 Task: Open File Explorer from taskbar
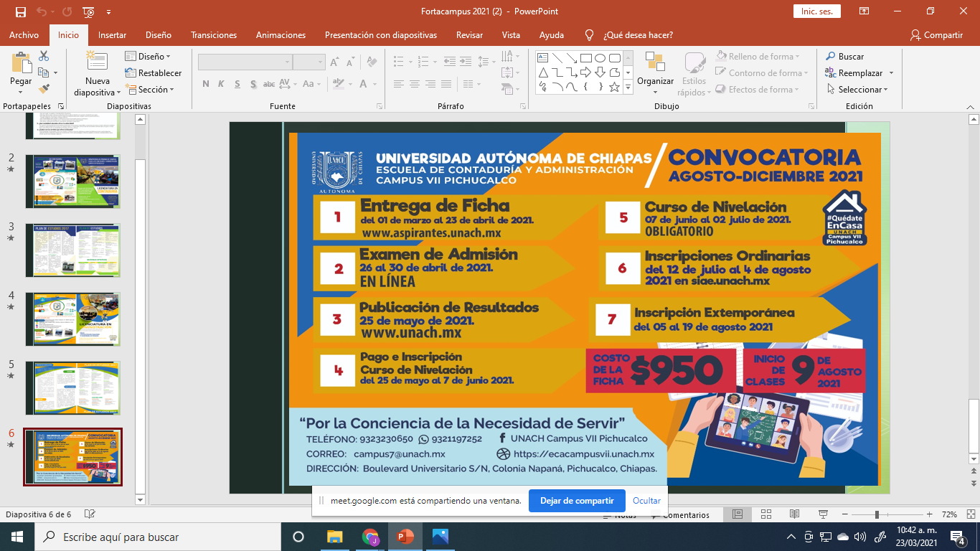pyautogui.click(x=335, y=537)
